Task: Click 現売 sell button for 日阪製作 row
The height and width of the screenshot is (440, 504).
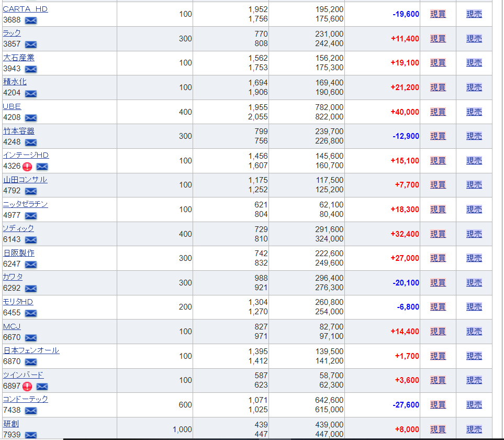Action: (x=474, y=258)
